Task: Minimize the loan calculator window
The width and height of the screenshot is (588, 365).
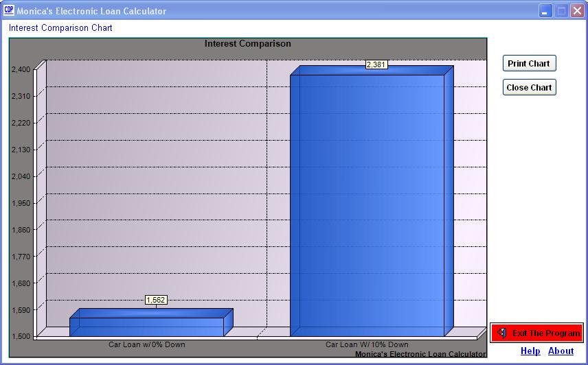Action: [x=545, y=11]
